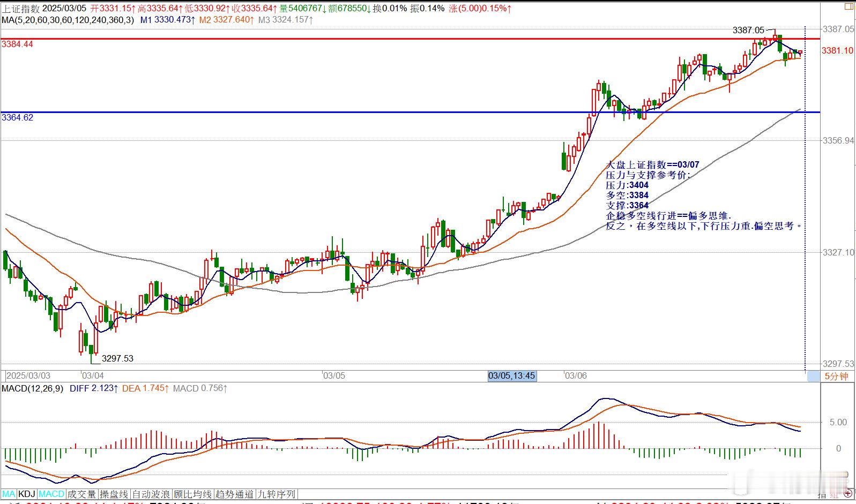Select the blue 3364.62 horizontal line label

17,117
